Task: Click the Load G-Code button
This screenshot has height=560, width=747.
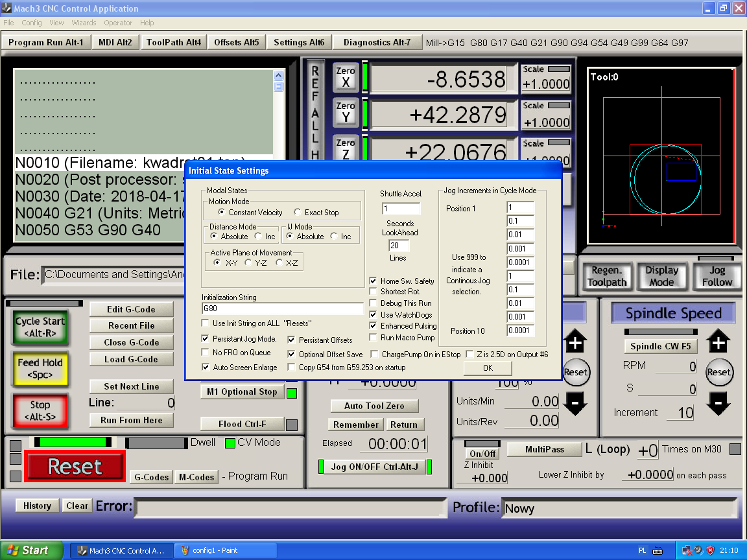Action: pyautogui.click(x=132, y=359)
